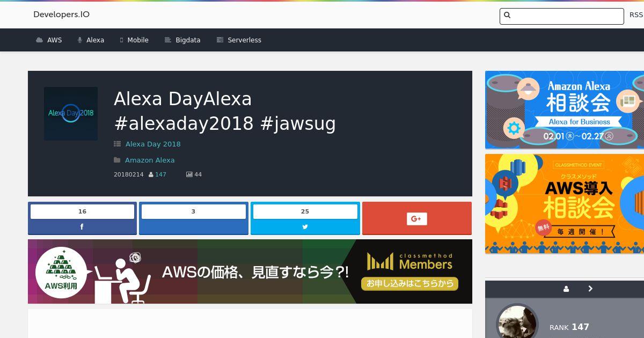Click the series list icon beside Alexa Day 2018
This screenshot has width=644, height=338.
[x=118, y=144]
